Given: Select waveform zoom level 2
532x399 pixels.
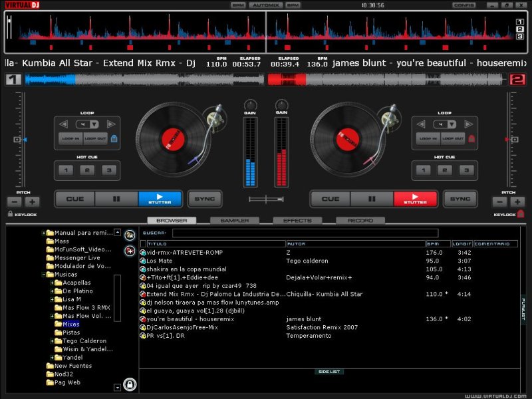Looking at the screenshot, I should pos(519,29).
